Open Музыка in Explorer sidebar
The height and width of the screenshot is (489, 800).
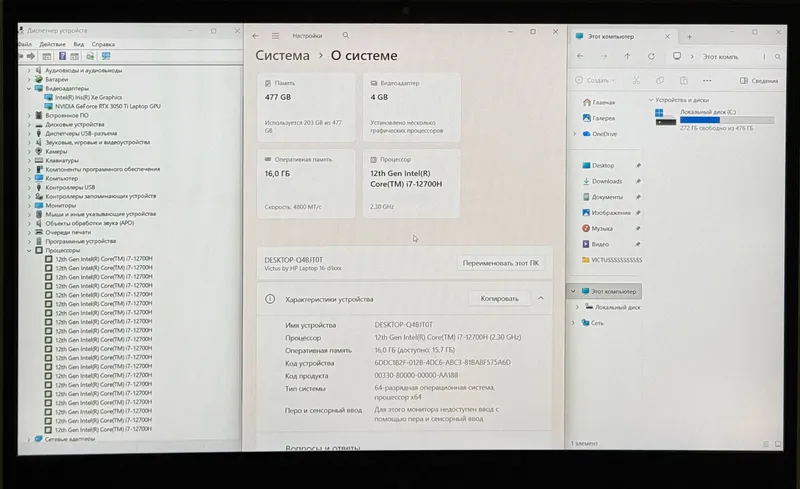pyautogui.click(x=597, y=228)
